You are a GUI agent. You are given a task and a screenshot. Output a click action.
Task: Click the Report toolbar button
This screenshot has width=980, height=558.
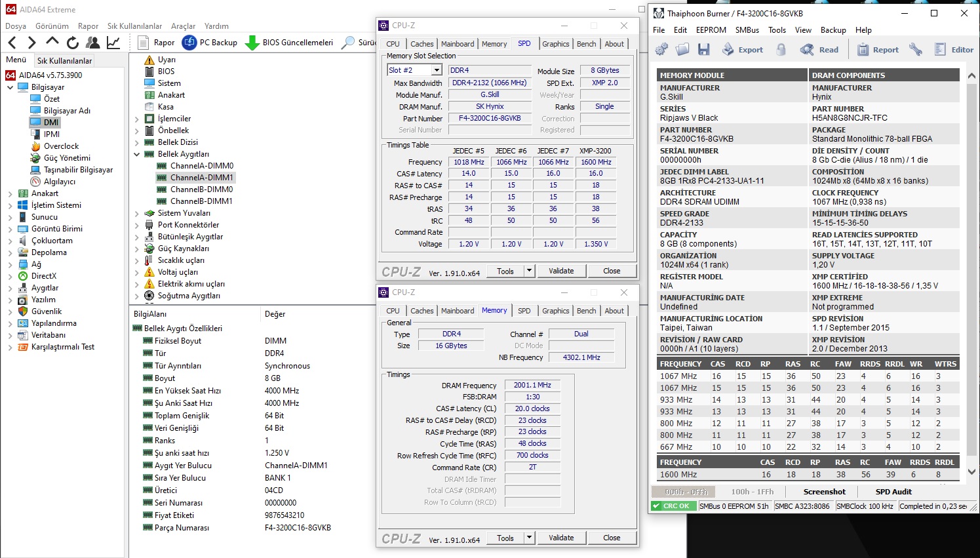pyautogui.click(x=878, y=49)
